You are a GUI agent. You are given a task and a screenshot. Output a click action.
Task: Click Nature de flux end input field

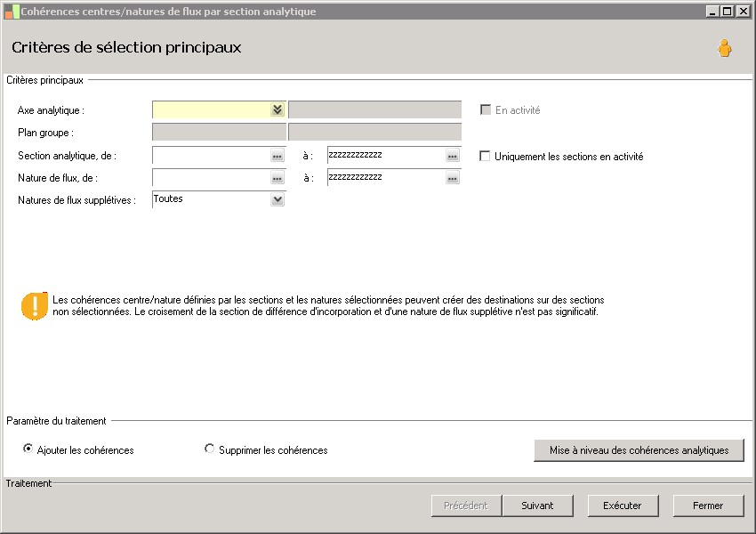(x=386, y=178)
